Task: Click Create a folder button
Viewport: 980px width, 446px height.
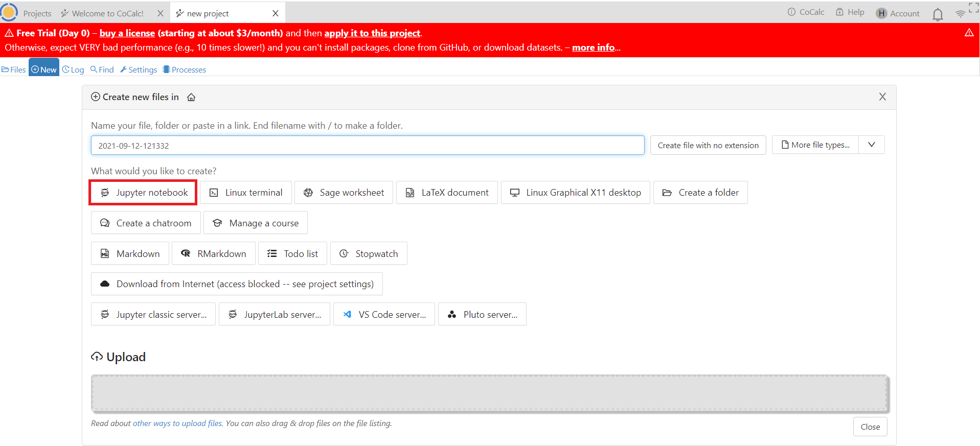Action: coord(700,193)
